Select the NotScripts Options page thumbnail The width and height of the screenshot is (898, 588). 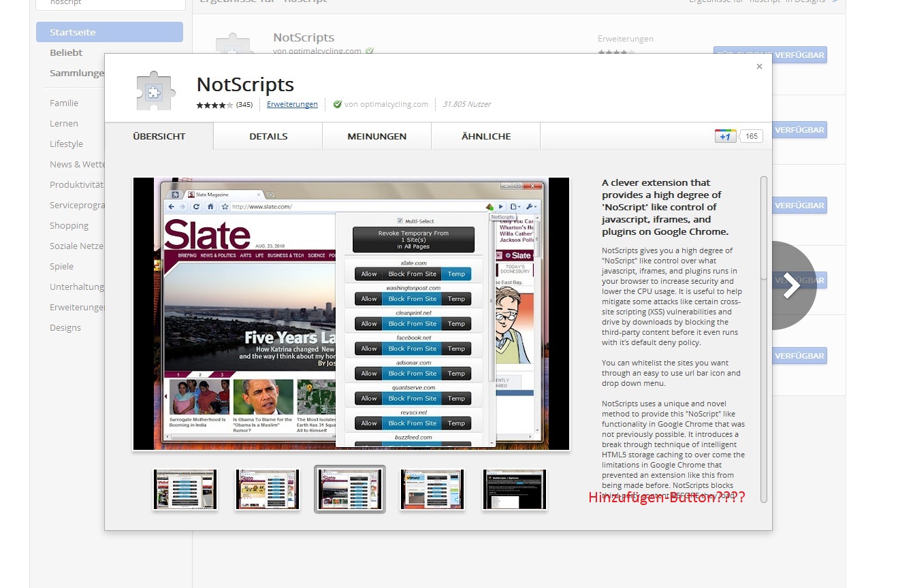515,489
